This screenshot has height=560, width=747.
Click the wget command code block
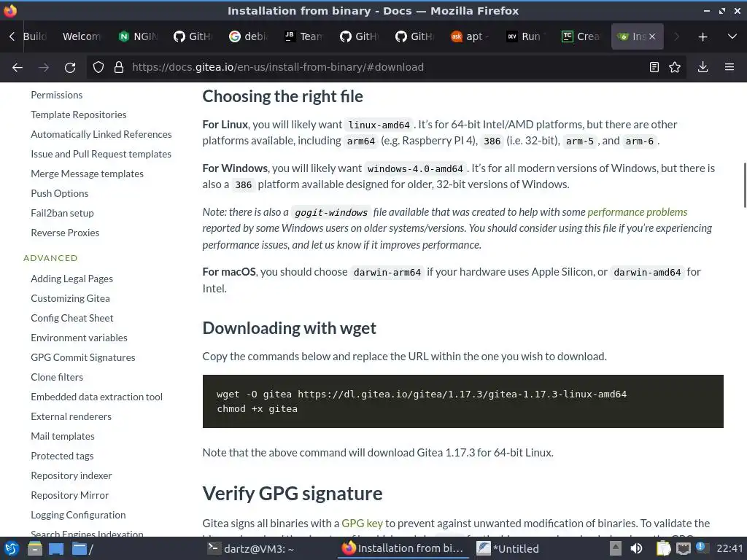[x=462, y=401]
